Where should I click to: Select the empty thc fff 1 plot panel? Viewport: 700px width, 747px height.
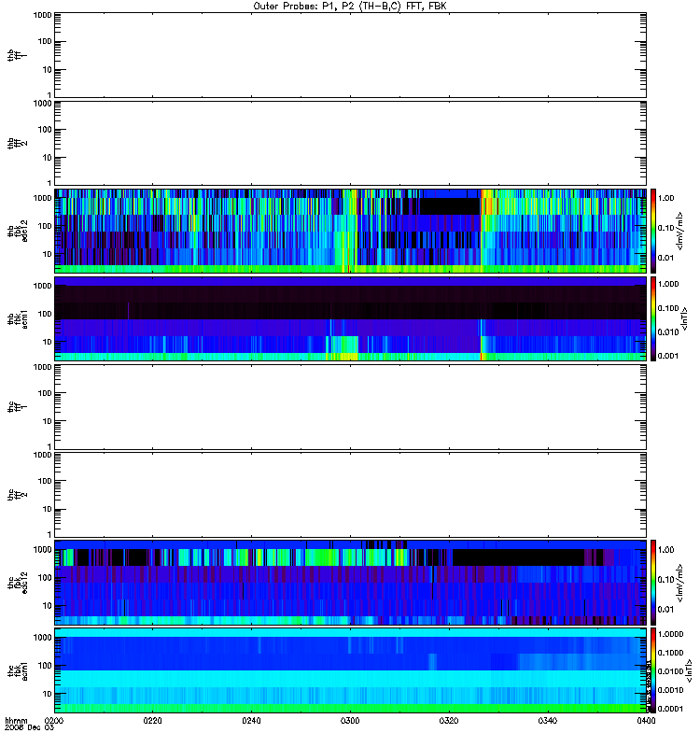pyautogui.click(x=351, y=407)
